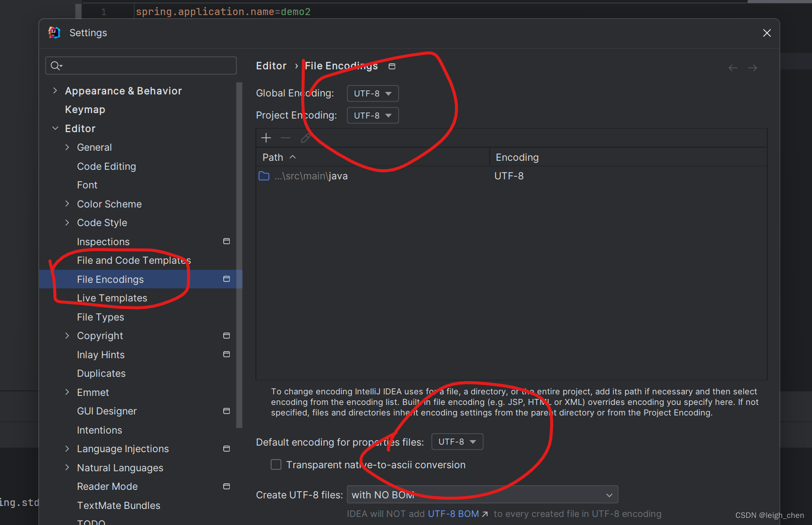The width and height of the screenshot is (812, 525).
Task: Click the sort arrow in Path column header
Action: coord(293,157)
